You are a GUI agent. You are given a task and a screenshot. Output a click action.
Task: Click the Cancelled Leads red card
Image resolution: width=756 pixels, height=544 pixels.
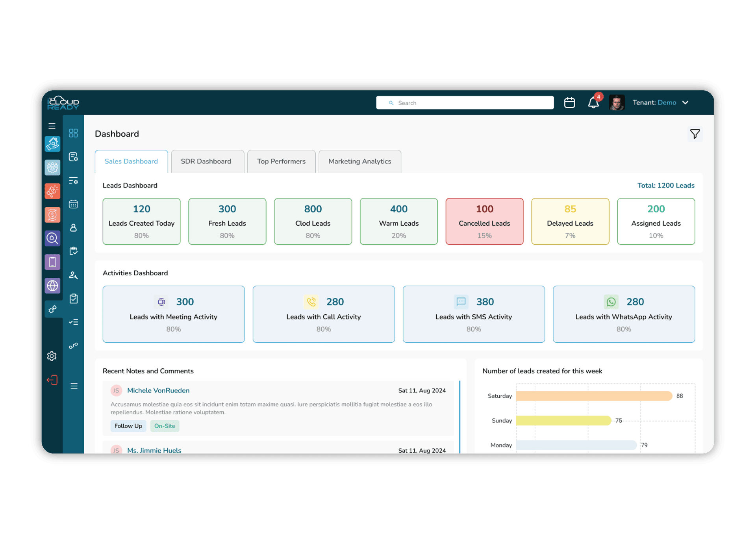[x=484, y=221]
